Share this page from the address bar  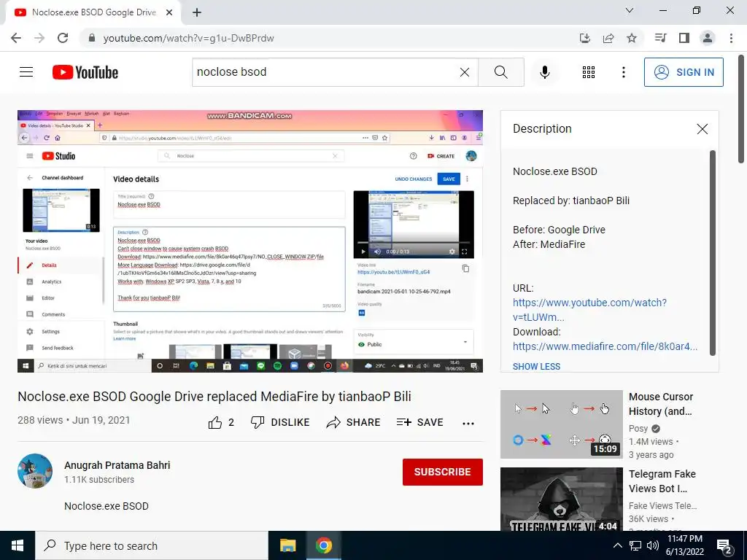pyautogui.click(x=608, y=38)
